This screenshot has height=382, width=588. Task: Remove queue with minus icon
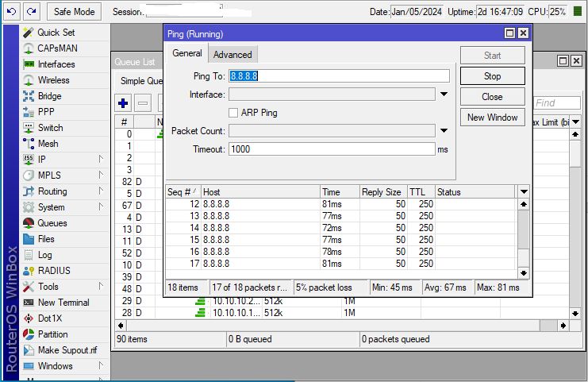143,103
